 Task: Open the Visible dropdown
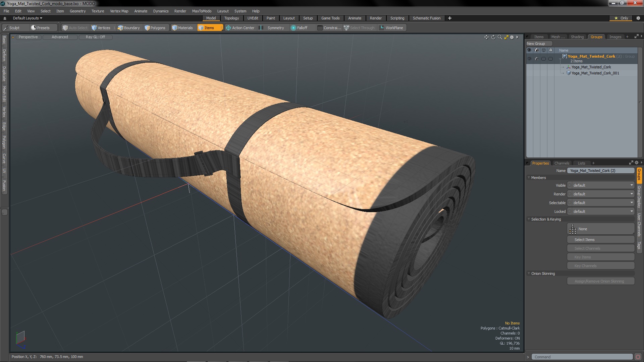603,185
